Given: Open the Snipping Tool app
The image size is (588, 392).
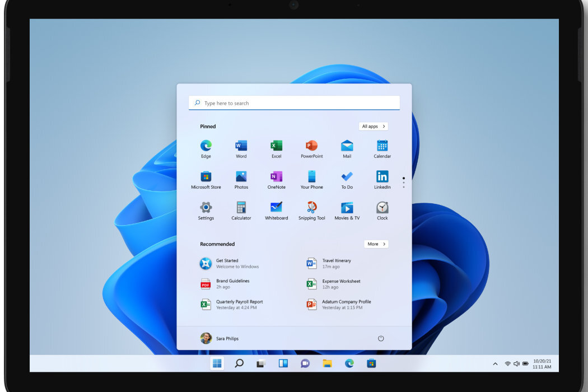Looking at the screenshot, I should click(311, 208).
